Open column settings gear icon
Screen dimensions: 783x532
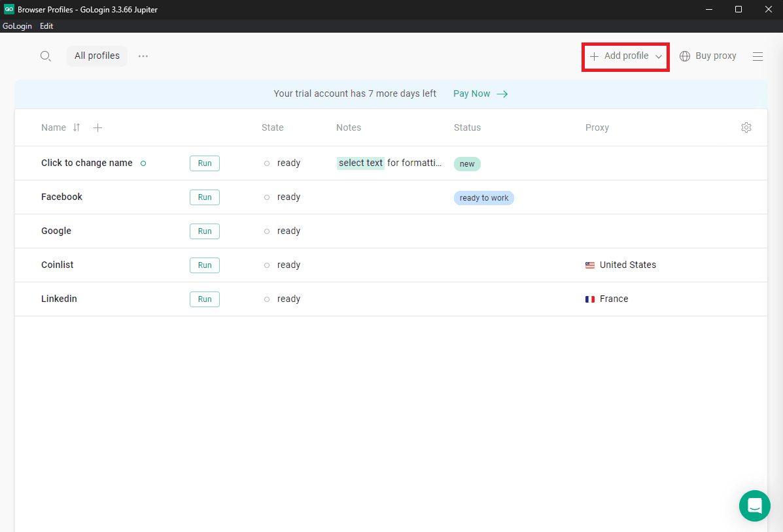[x=746, y=127]
